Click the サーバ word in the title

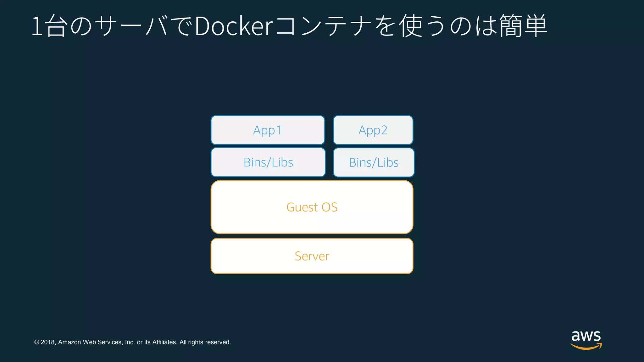131,26
